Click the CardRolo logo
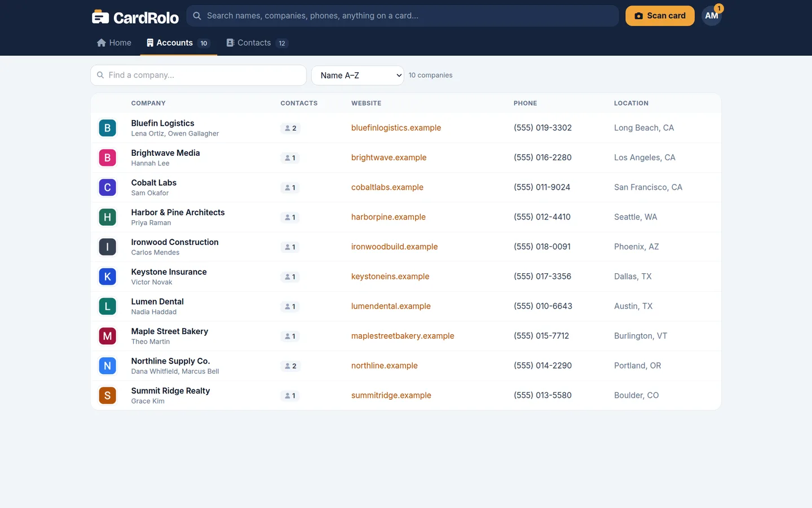 (x=135, y=17)
